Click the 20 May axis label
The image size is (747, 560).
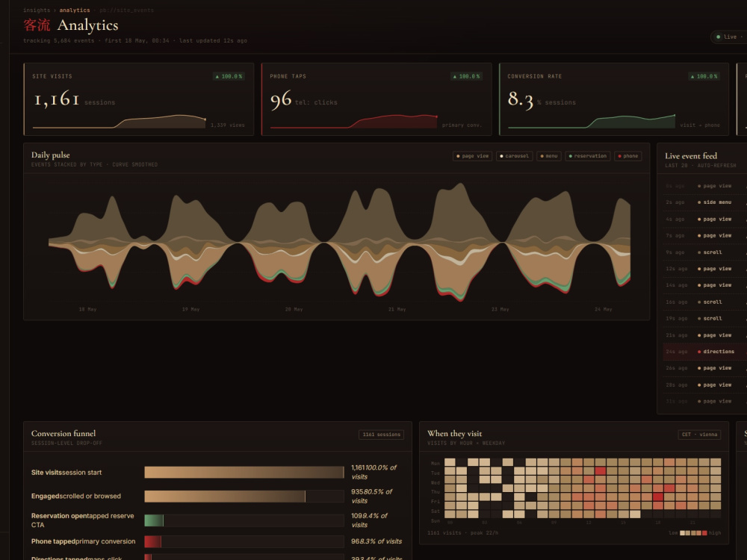point(294,310)
